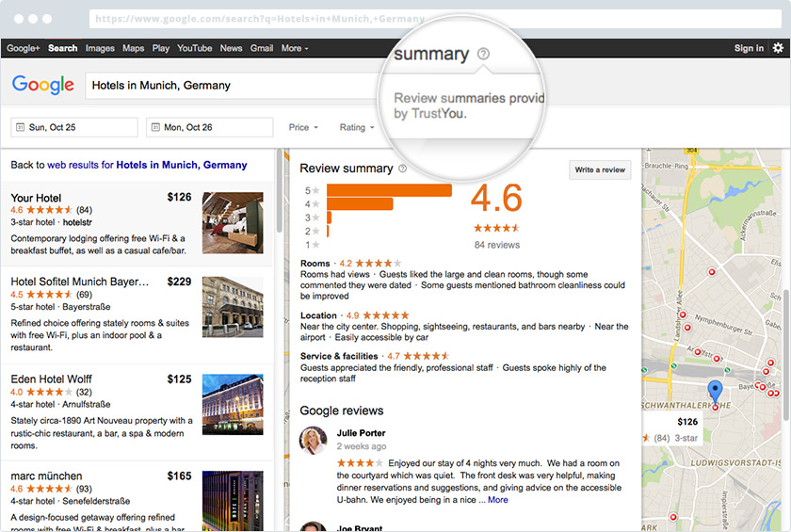Image resolution: width=791 pixels, height=532 pixels.
Task: Click the help icon beside Review summary
Action: [403, 169]
